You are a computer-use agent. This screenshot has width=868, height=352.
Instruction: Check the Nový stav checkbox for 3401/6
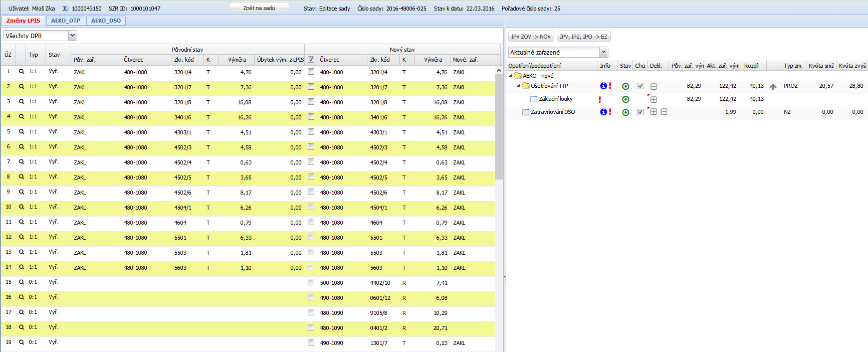pyautogui.click(x=311, y=117)
